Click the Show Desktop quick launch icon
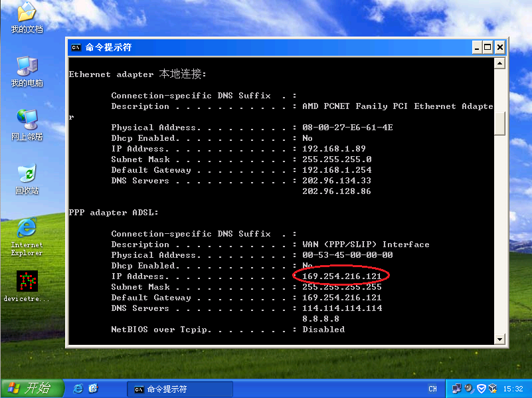This screenshot has width=532, height=398. 93,389
